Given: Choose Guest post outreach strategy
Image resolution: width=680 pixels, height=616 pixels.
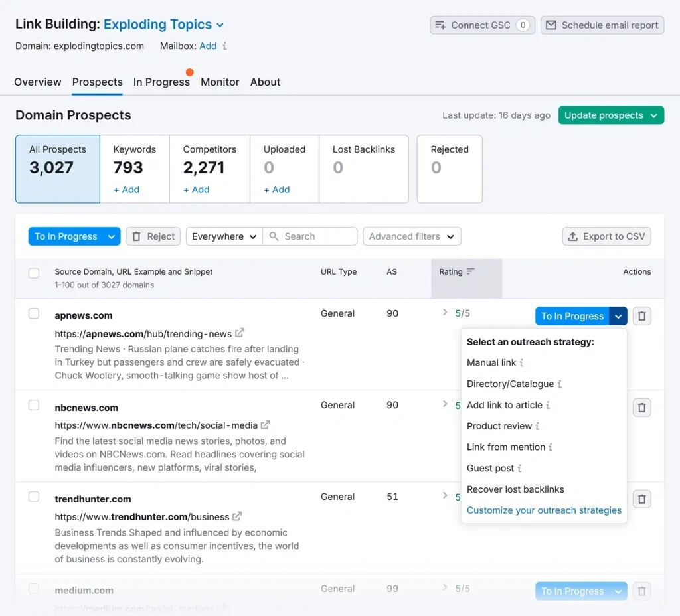Looking at the screenshot, I should (x=490, y=468).
